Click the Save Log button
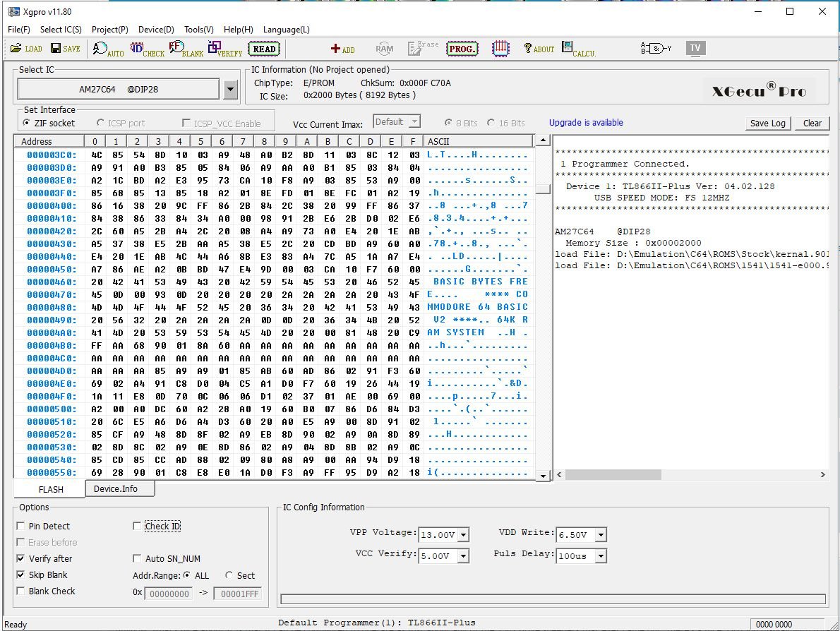 pos(768,124)
